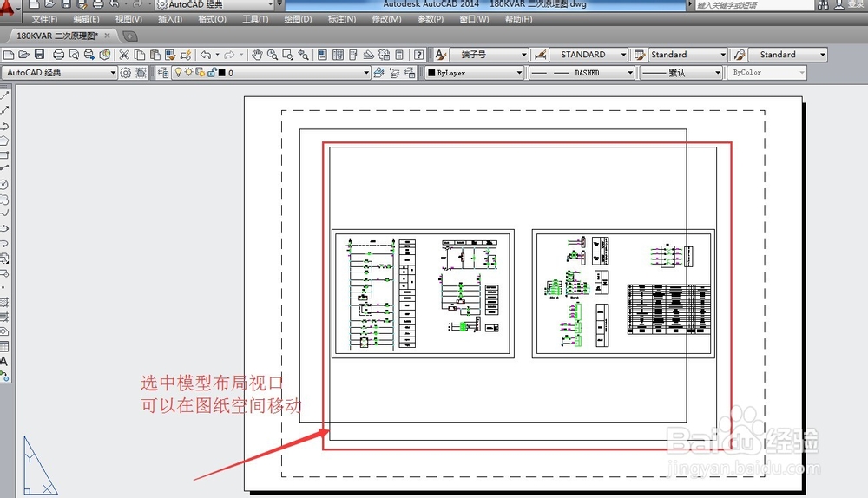Open the 插入(I) menu
Image resolution: width=868 pixels, height=498 pixels.
coord(170,19)
